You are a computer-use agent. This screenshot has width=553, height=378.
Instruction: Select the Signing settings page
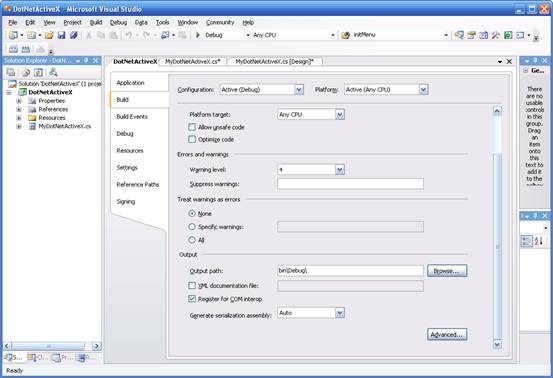(x=126, y=201)
